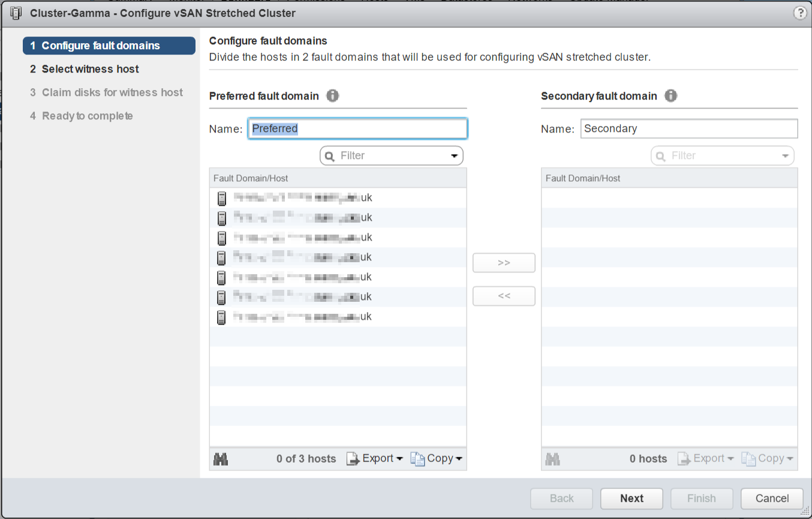
Task: Open the Copy menu under Preferred list
Action: click(x=437, y=459)
